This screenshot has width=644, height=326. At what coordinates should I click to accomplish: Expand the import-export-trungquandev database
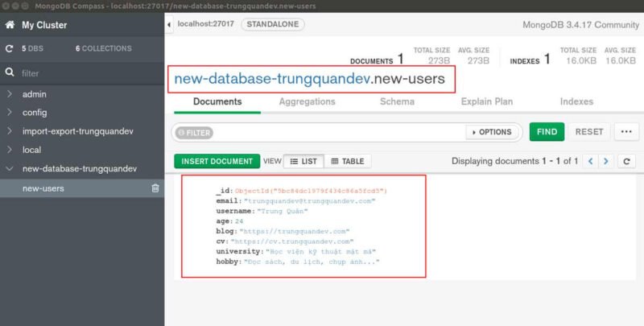coord(10,131)
